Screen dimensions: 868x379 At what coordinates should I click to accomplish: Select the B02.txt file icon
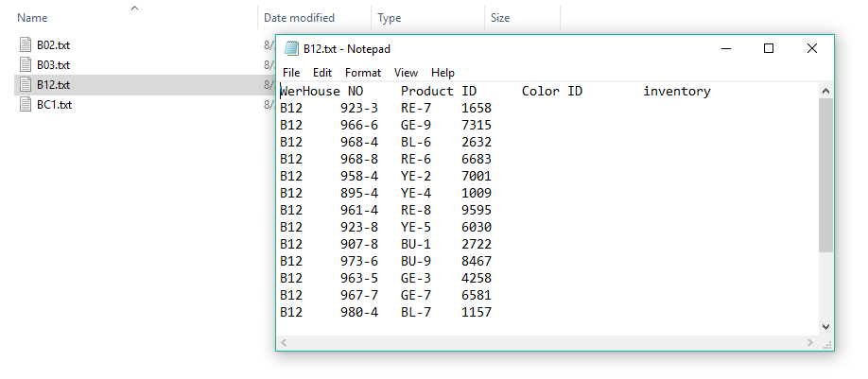pyautogui.click(x=26, y=45)
